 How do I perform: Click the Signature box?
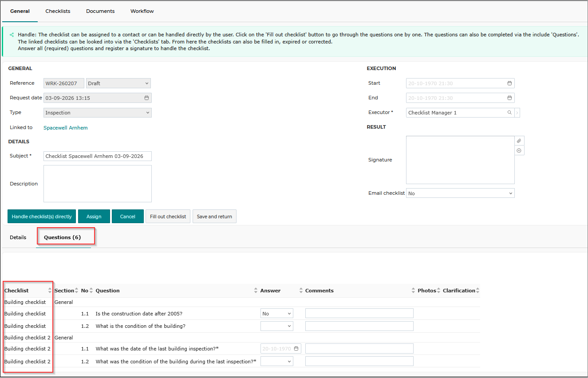(x=460, y=160)
